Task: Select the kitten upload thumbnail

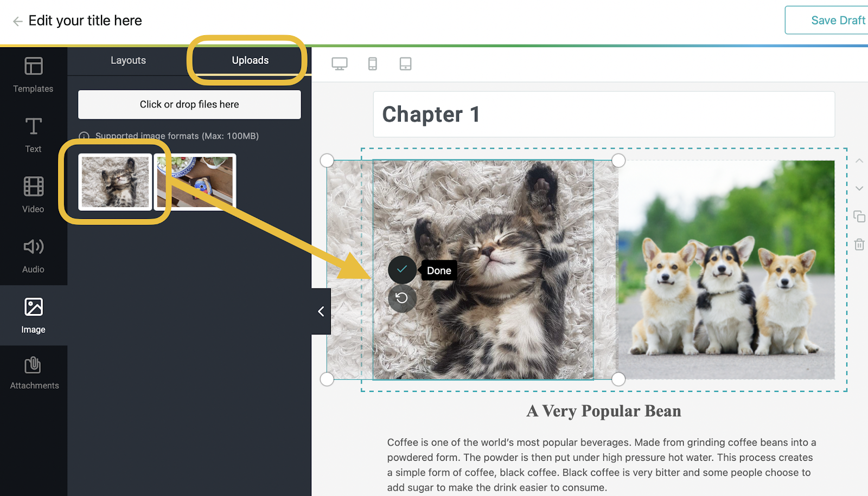Action: [x=115, y=182]
